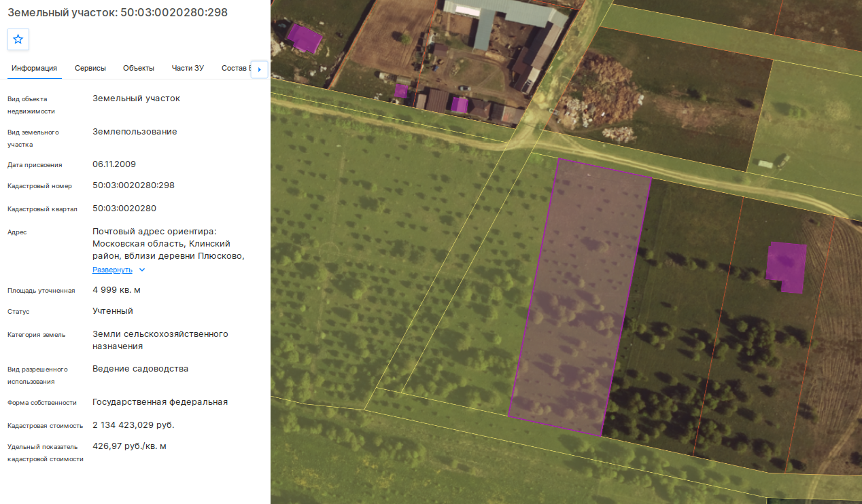Open the Информация tab
The height and width of the screenshot is (504, 862).
(34, 68)
